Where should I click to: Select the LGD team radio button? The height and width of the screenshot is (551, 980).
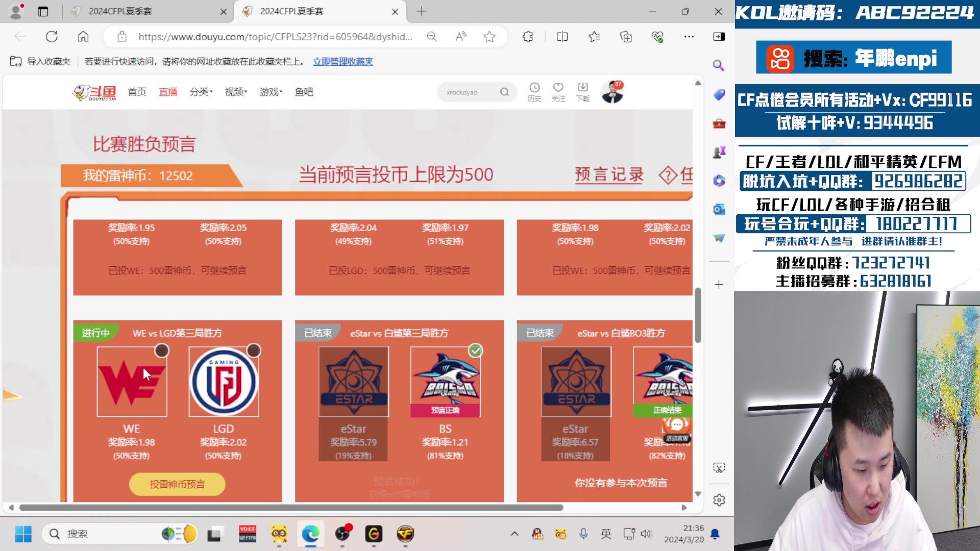click(x=254, y=350)
